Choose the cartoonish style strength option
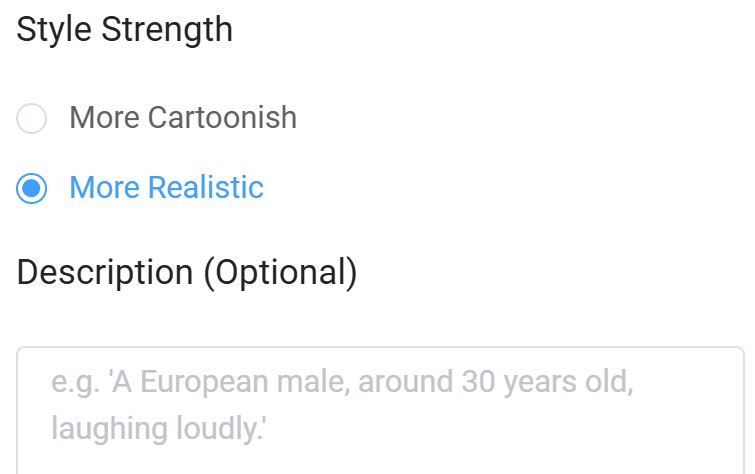 (x=32, y=118)
